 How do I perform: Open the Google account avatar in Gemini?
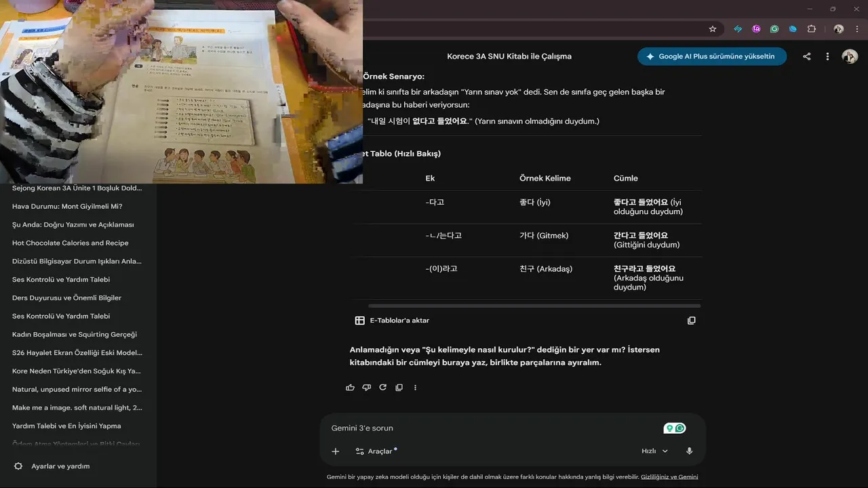850,56
